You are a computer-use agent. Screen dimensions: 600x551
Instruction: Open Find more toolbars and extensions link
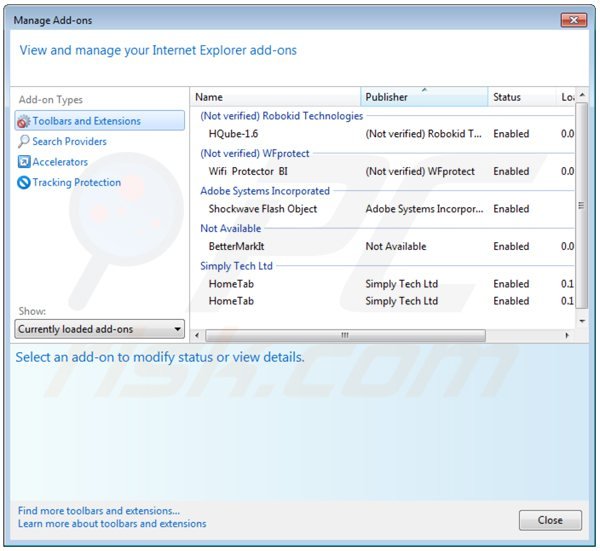point(99,511)
